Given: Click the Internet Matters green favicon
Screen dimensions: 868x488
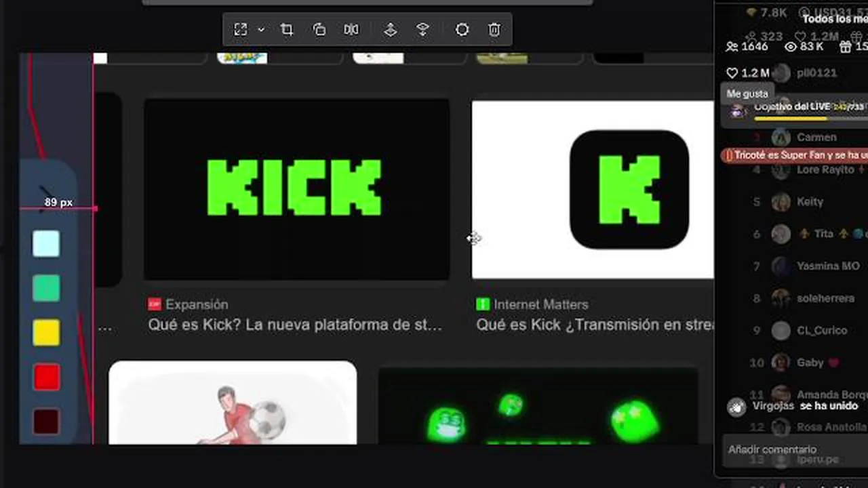Looking at the screenshot, I should click(x=482, y=304).
